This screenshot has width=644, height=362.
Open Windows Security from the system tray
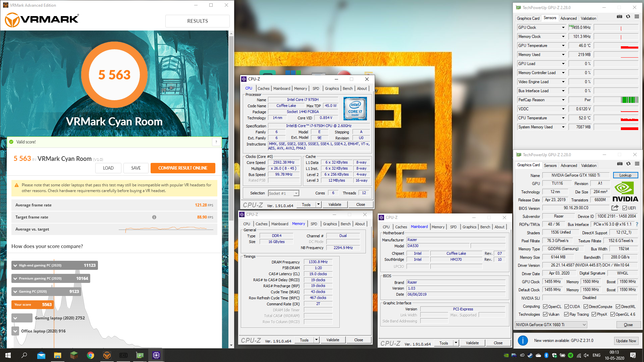554,355
